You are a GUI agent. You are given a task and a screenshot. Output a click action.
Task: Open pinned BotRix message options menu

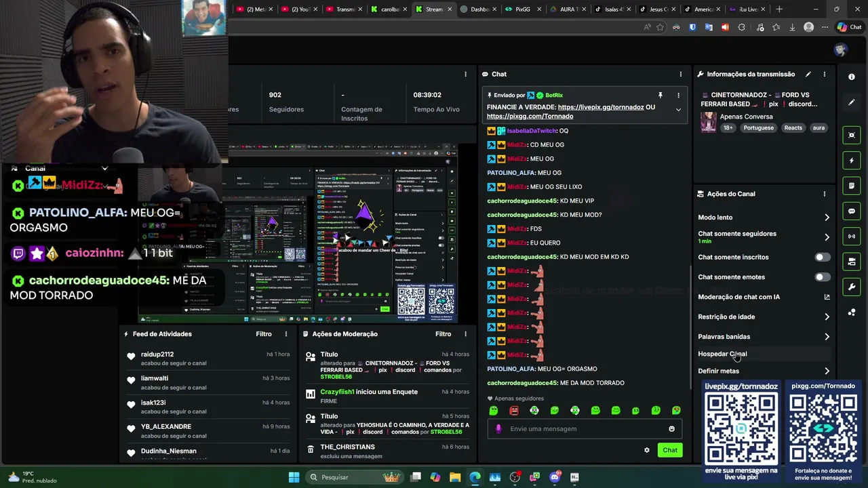click(678, 96)
